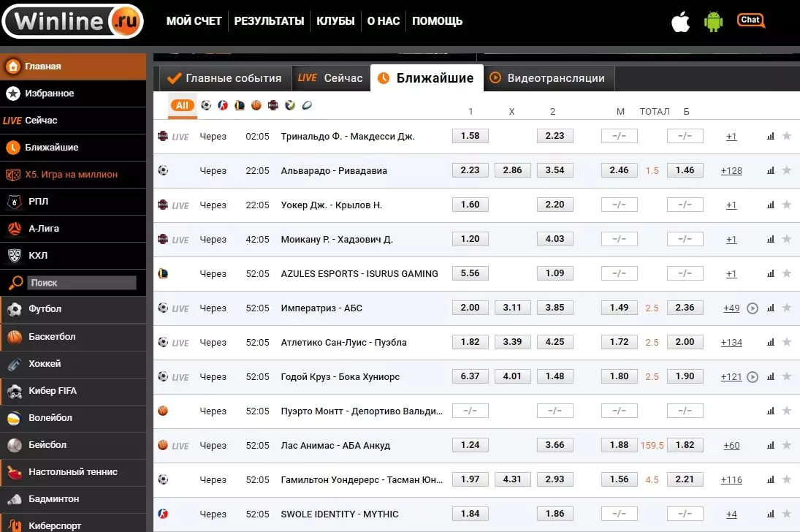Filter events by the basketball icon

click(256, 105)
